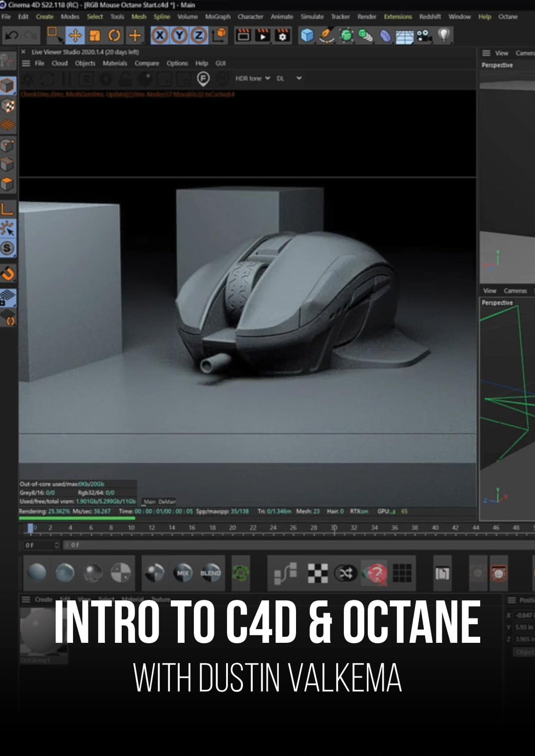
Task: Open the Redshift menu
Action: (x=430, y=16)
